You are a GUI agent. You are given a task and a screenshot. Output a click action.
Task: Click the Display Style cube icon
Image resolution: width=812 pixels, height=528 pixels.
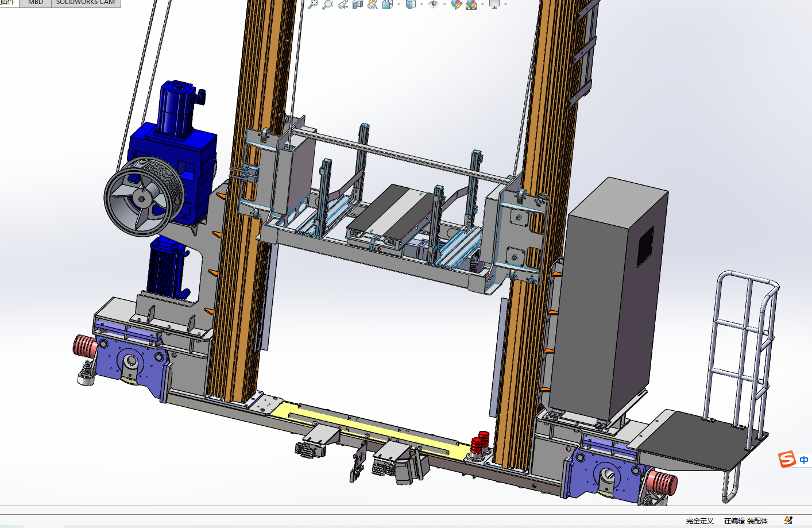(x=411, y=3)
